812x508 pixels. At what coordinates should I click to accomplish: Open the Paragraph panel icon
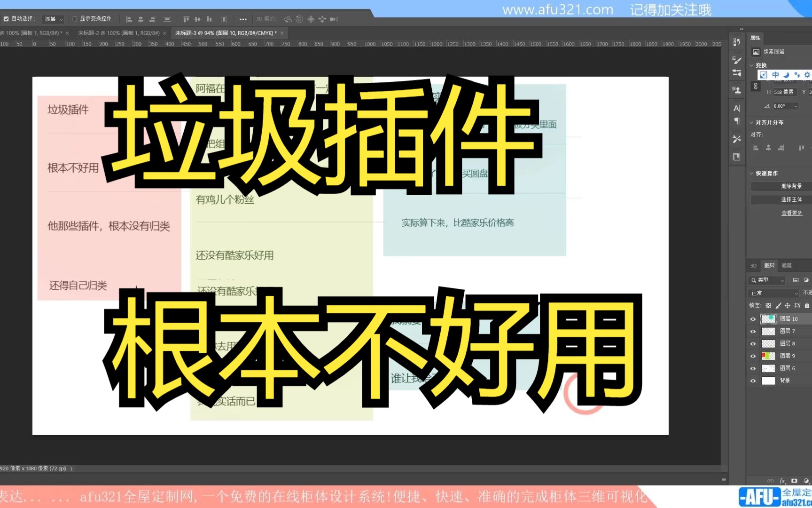click(736, 121)
